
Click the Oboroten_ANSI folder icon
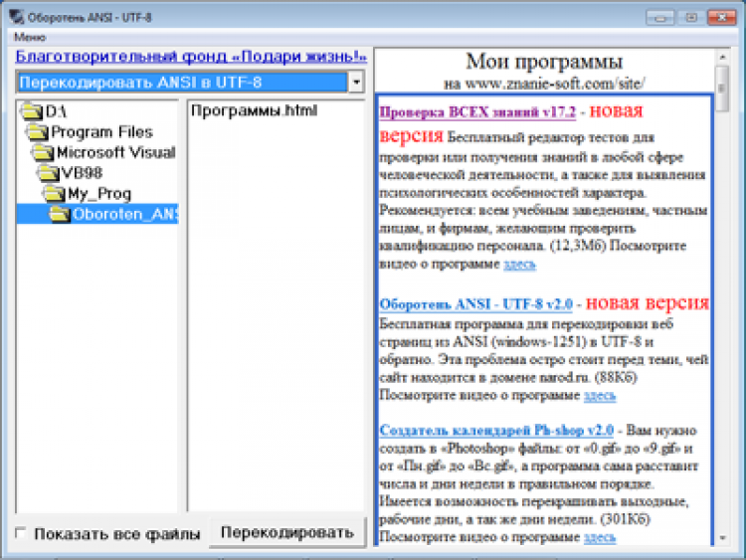pyautogui.click(x=60, y=214)
